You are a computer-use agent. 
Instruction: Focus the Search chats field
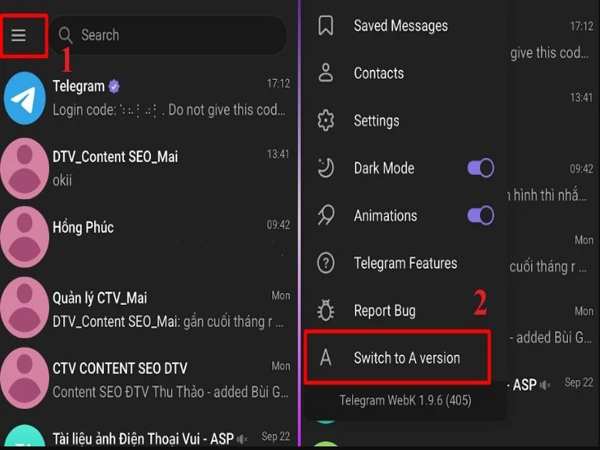click(x=169, y=35)
